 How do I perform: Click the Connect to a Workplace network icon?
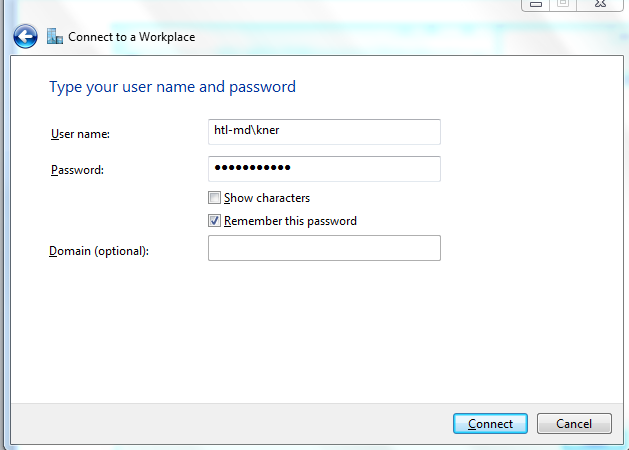[x=54, y=38]
